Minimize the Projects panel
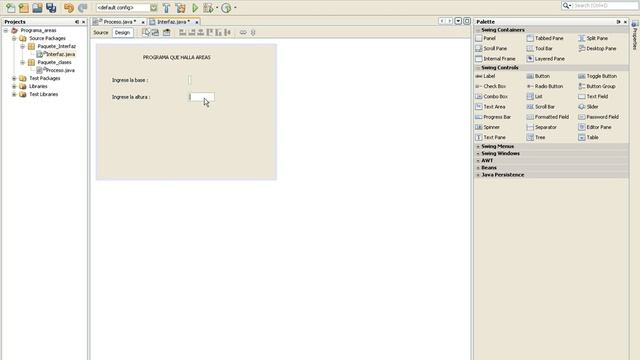Image resolution: width=640 pixels, height=360 pixels. [77, 22]
